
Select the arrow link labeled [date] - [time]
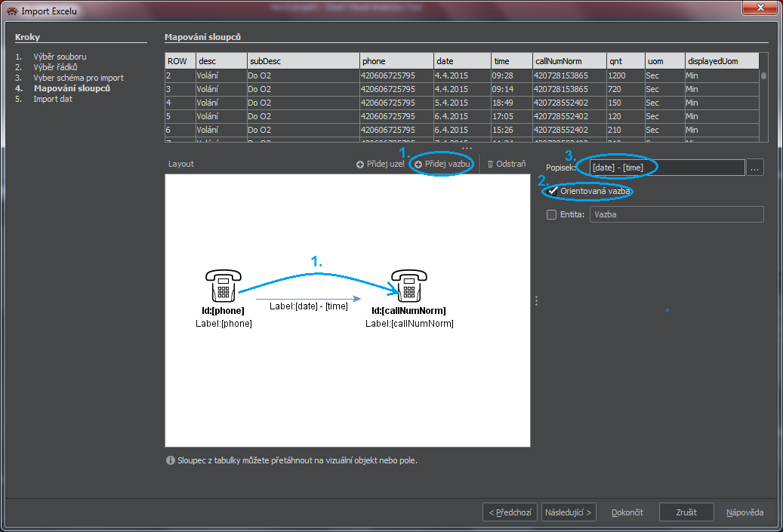click(x=310, y=298)
